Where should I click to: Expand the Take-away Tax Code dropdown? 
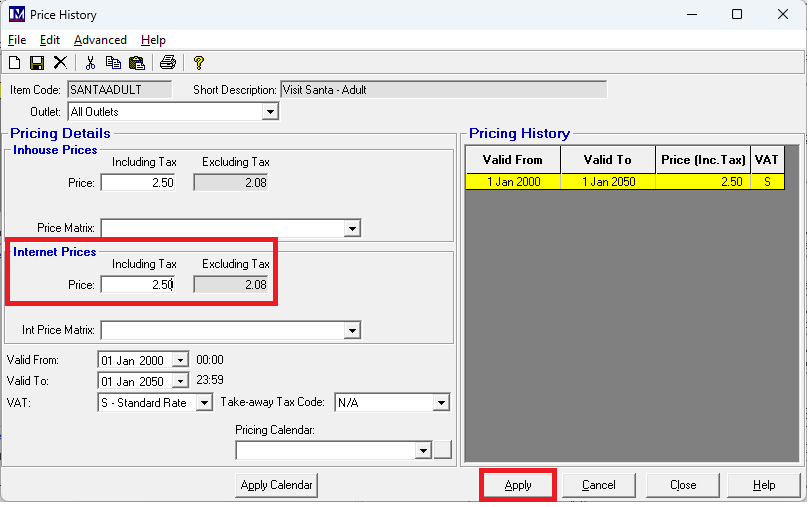pos(441,403)
